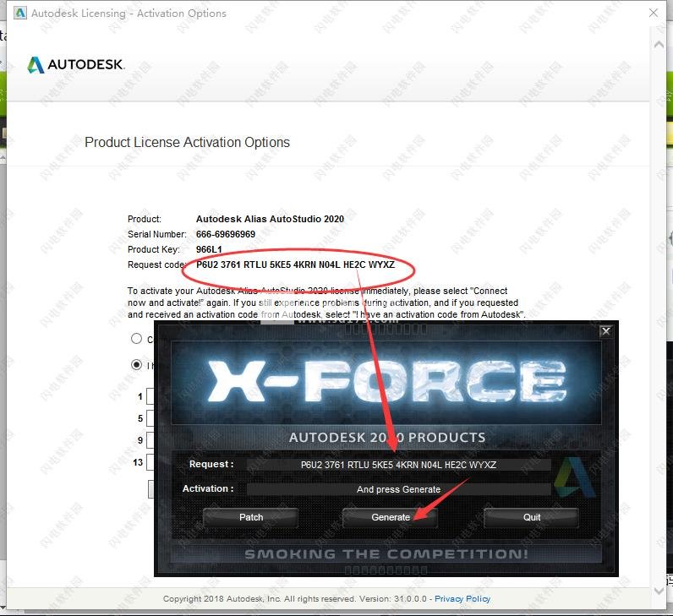Click the Serial Number 666-69696969
Viewport: 673px width, 616px height.
tap(226, 234)
